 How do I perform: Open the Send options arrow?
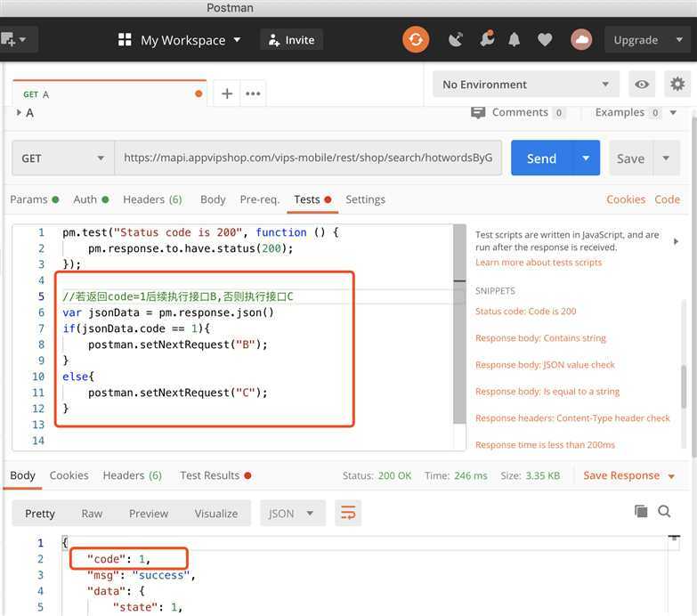click(586, 158)
